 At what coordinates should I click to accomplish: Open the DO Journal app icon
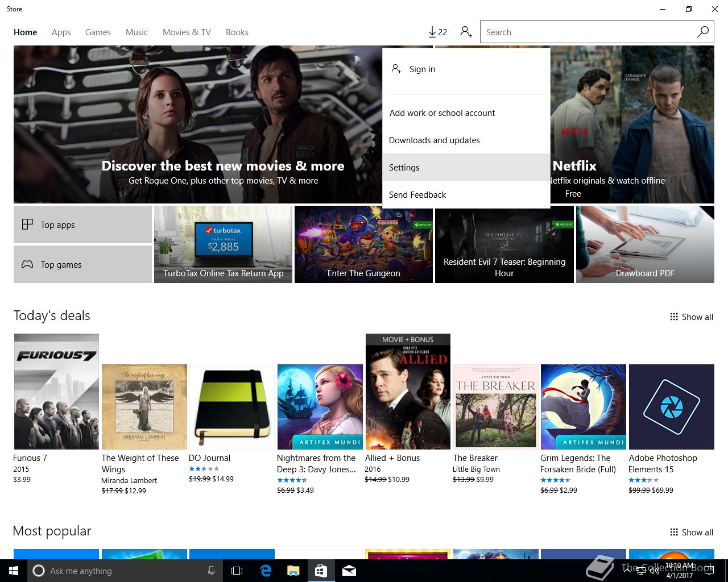232,407
